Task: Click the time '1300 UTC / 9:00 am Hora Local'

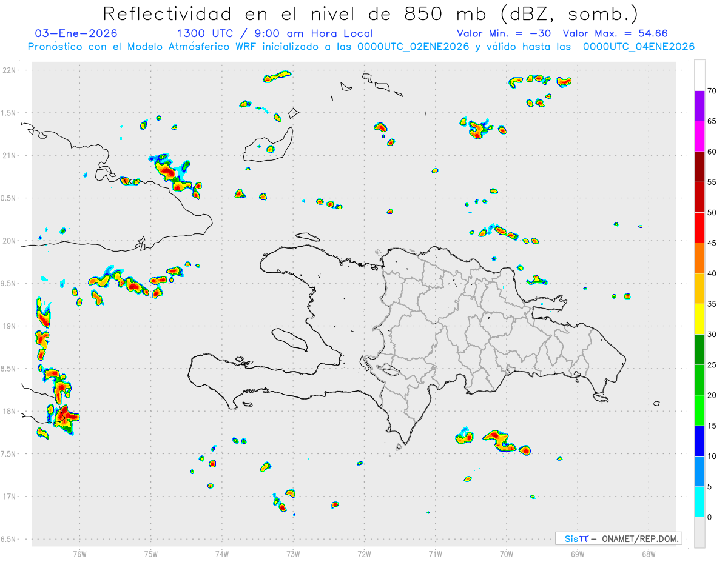Action: point(275,33)
